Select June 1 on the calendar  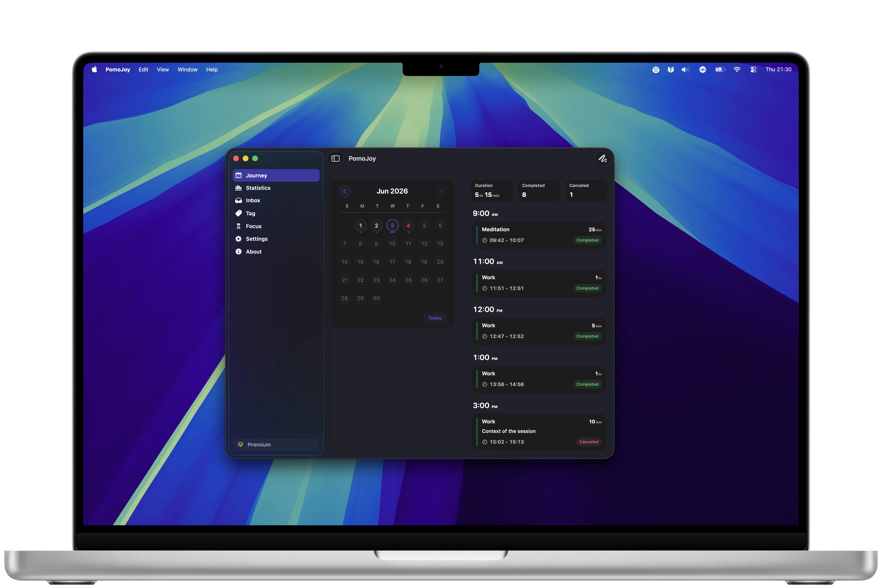(360, 226)
